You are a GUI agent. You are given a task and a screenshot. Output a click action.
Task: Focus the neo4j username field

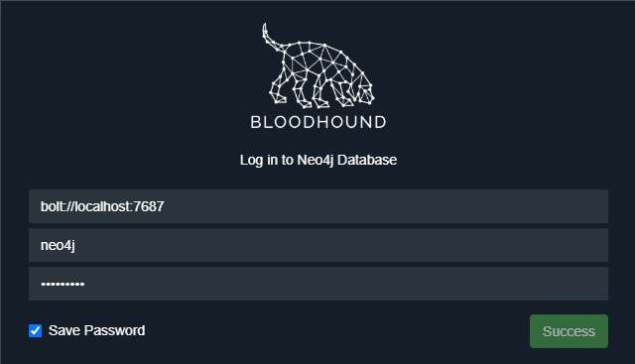[x=318, y=245]
